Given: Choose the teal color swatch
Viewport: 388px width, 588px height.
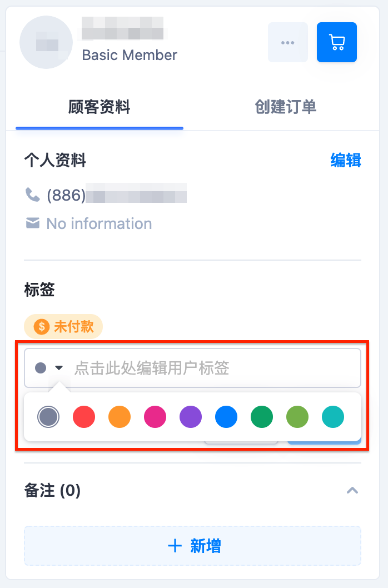Looking at the screenshot, I should [333, 417].
